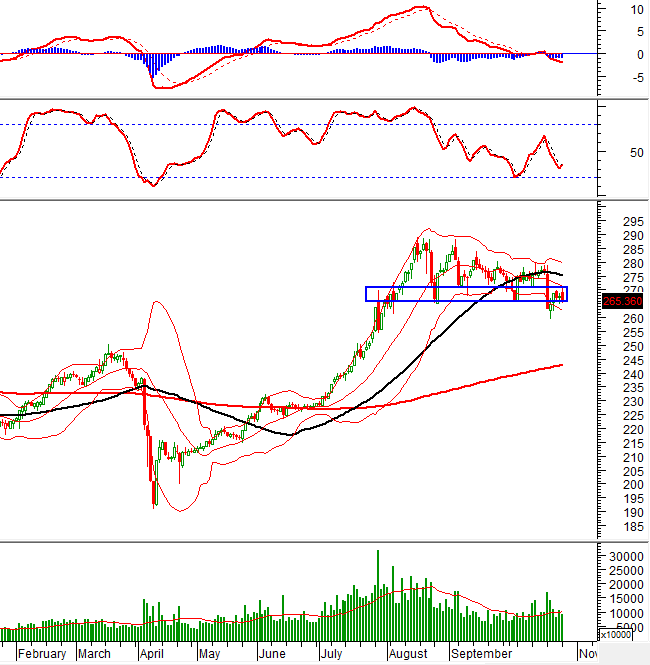
Task: Select the May month marker
Action: (x=208, y=654)
